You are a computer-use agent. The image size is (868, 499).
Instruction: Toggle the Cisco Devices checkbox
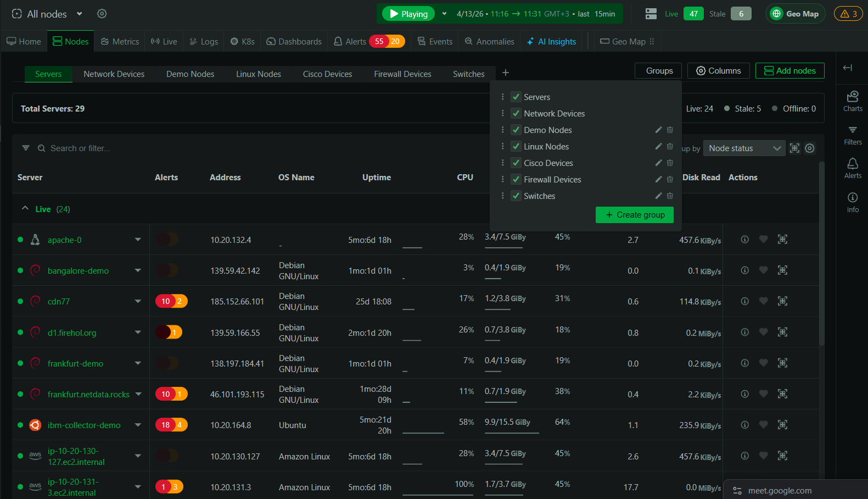(516, 163)
